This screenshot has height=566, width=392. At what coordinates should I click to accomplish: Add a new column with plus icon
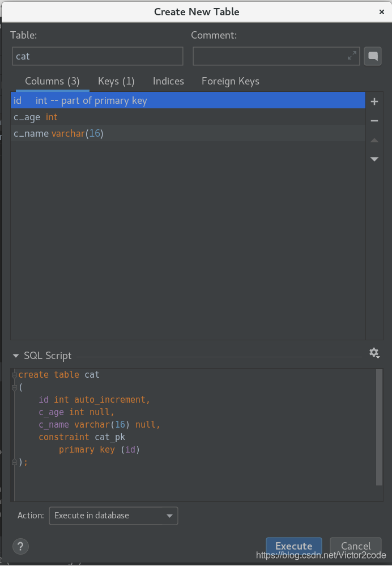coord(374,102)
